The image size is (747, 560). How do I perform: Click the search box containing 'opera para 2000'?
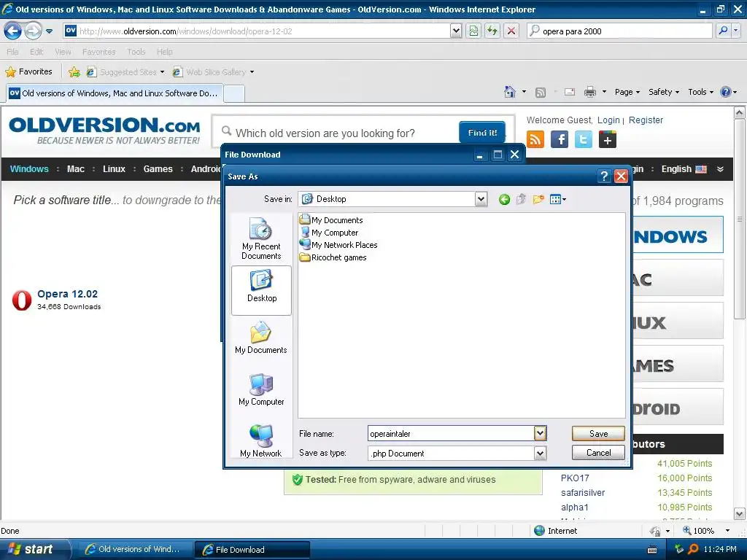619,31
